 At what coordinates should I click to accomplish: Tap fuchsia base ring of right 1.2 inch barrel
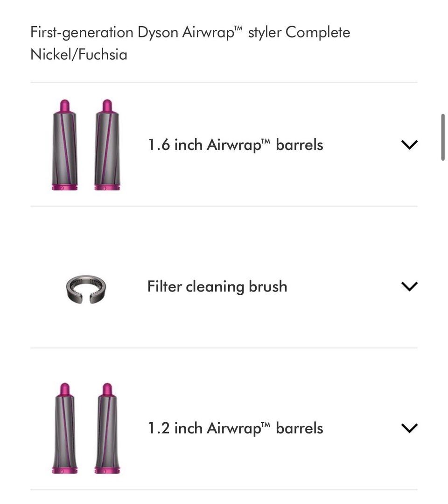pos(107,469)
